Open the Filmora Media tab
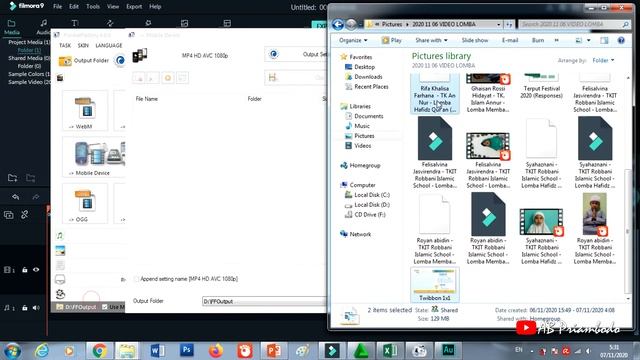The width and height of the screenshot is (640, 360). pyautogui.click(x=11, y=27)
